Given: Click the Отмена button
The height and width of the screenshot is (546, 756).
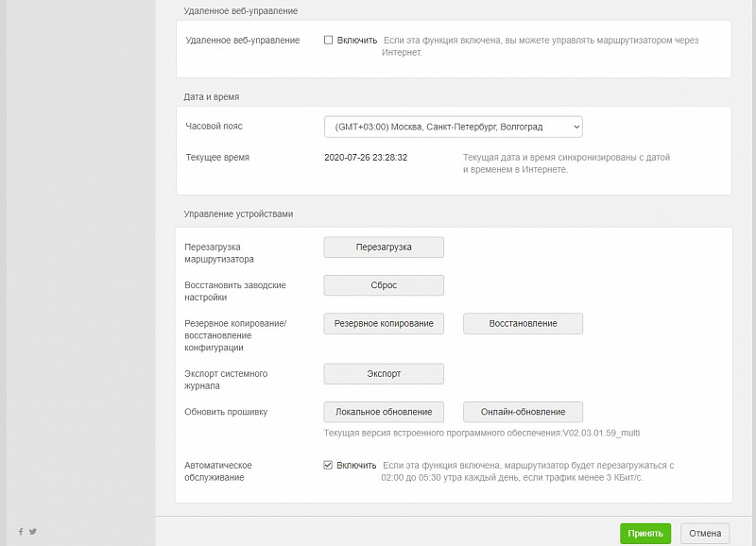Looking at the screenshot, I should click(x=705, y=534).
